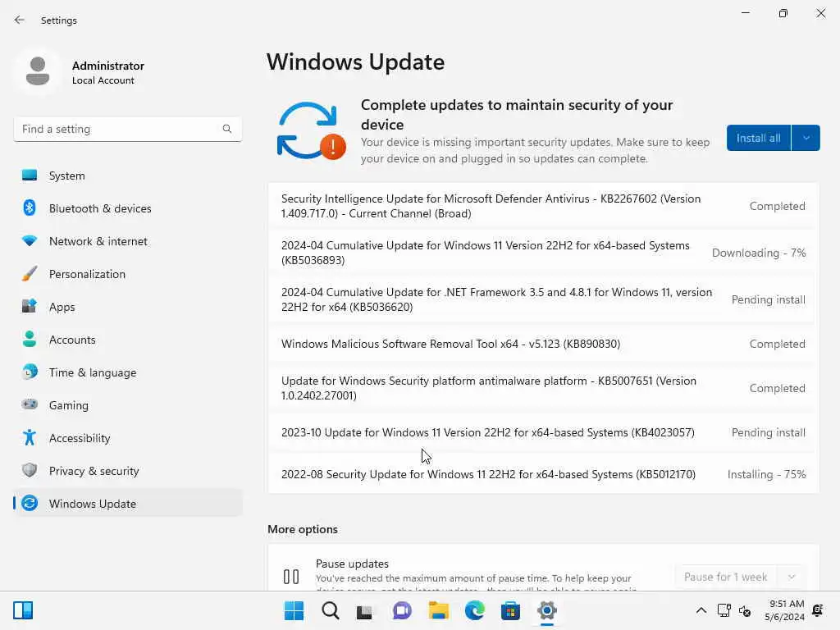Image resolution: width=840 pixels, height=630 pixels.
Task: Open the Windows Start menu
Action: [x=294, y=610]
